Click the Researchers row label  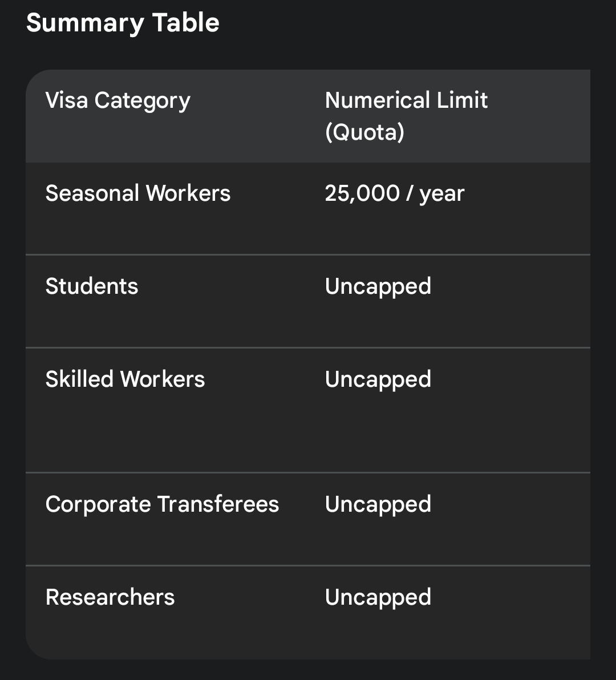coord(110,597)
